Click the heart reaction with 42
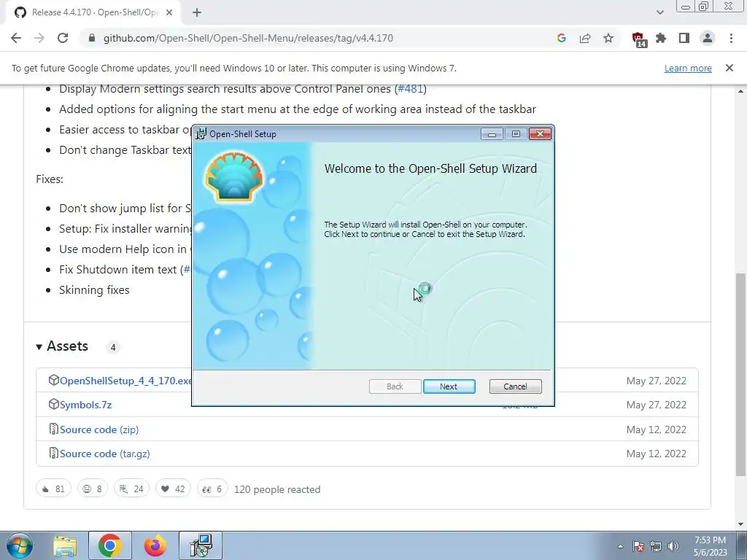The width and height of the screenshot is (747, 560). [173, 489]
